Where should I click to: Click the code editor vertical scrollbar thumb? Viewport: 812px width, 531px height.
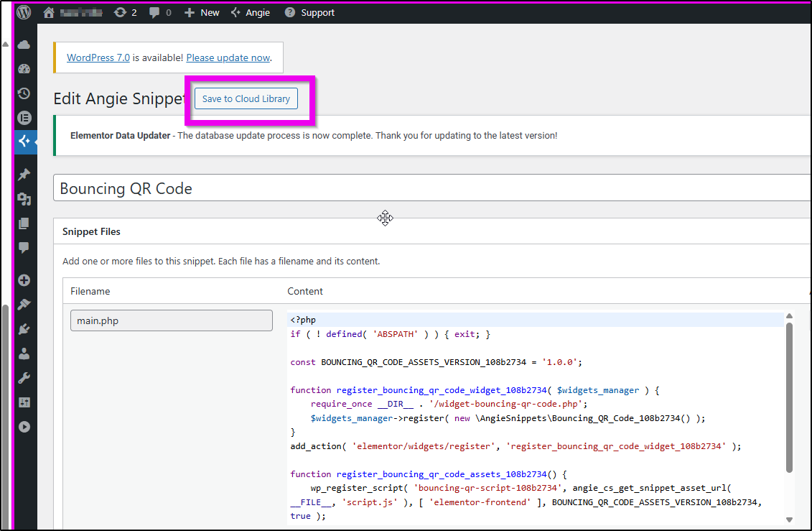(x=789, y=398)
